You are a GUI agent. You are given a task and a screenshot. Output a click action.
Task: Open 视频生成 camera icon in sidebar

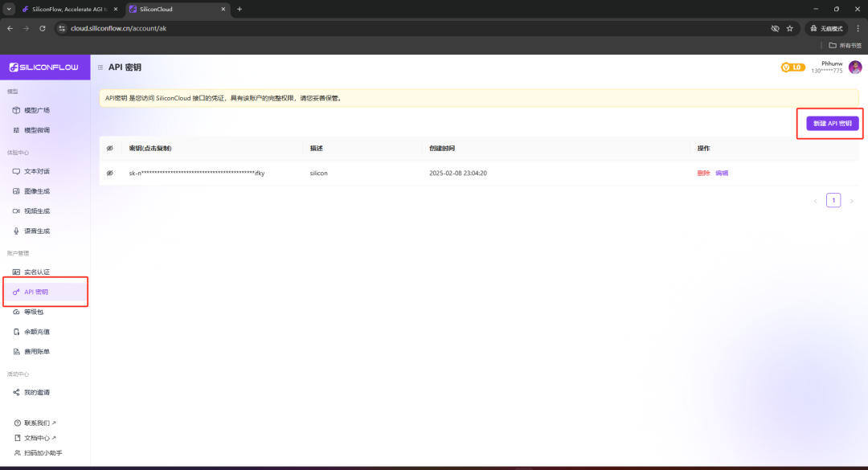(16, 211)
